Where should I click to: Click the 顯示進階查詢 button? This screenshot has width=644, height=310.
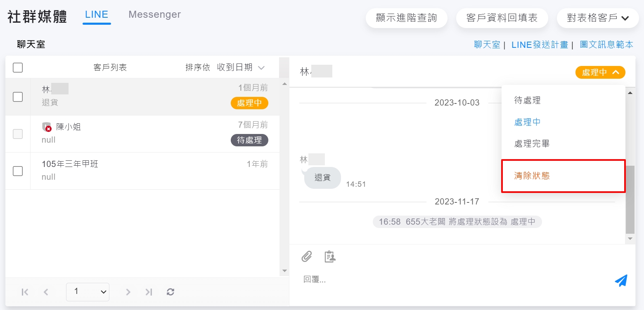[406, 18]
